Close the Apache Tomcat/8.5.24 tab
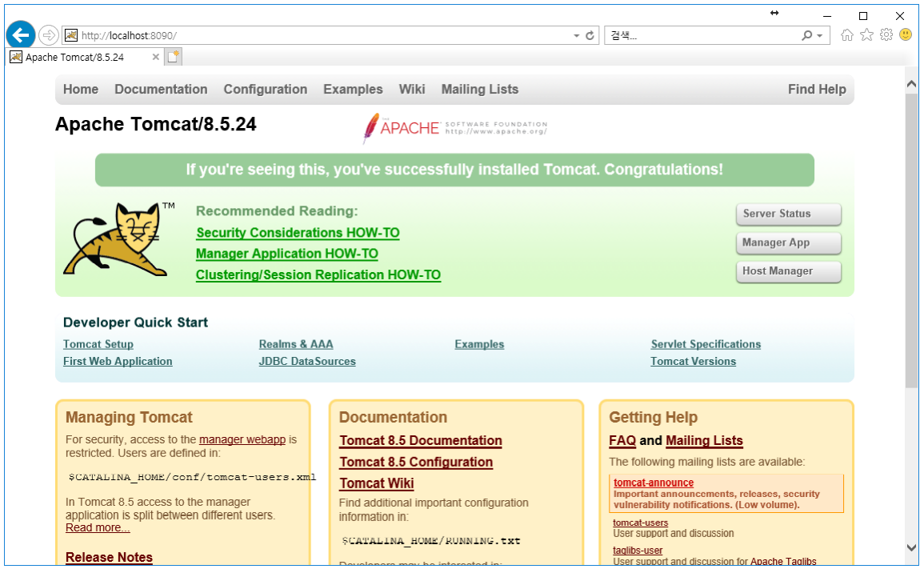This screenshot has width=924, height=569. [x=155, y=57]
